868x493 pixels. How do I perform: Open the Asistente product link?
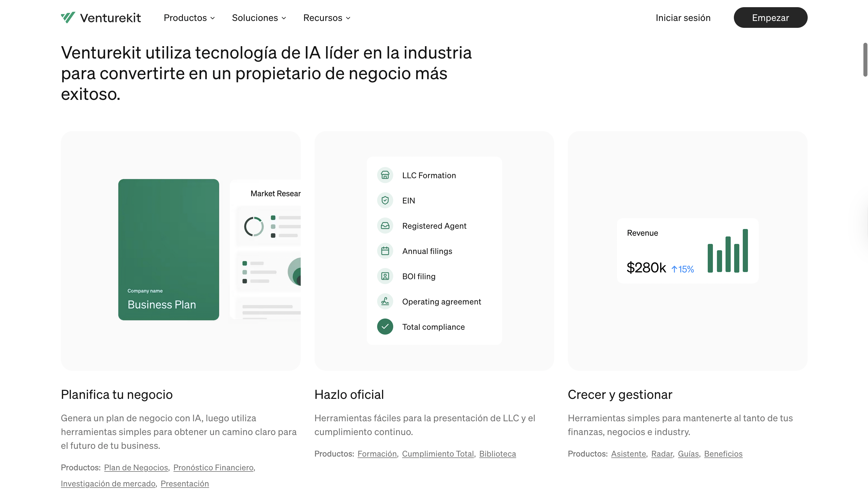tap(628, 454)
